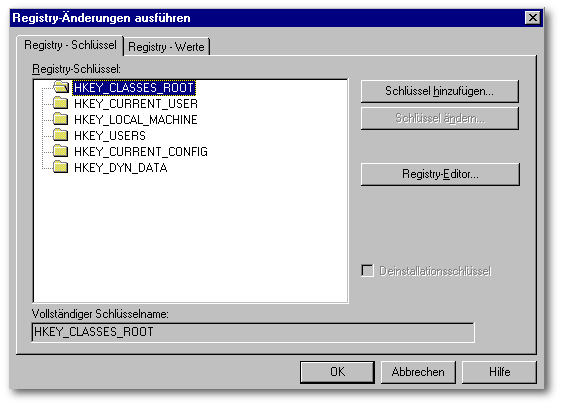
Task: Select the HKEY_CURRENT_CONFIG key label
Action: [x=140, y=152]
